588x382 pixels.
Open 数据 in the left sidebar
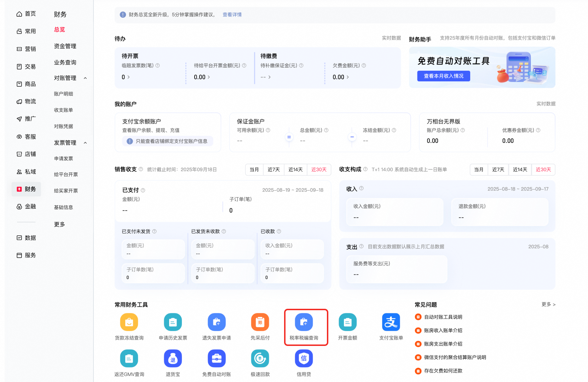tap(26, 238)
